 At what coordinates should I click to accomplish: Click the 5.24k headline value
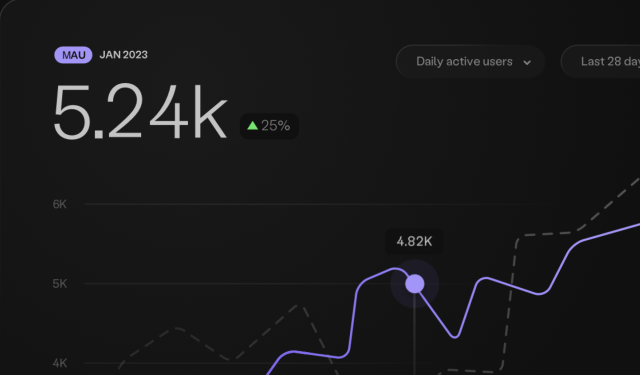coord(140,112)
